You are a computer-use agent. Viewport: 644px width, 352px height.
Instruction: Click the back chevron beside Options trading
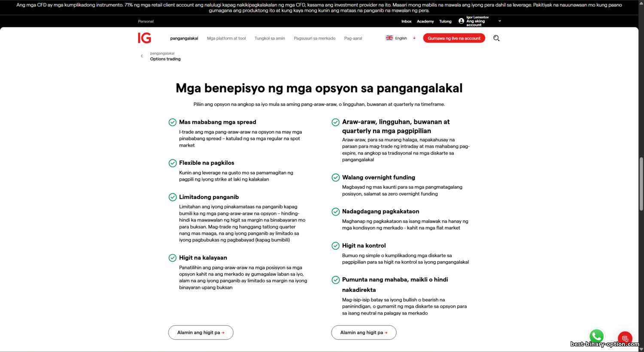(142, 56)
